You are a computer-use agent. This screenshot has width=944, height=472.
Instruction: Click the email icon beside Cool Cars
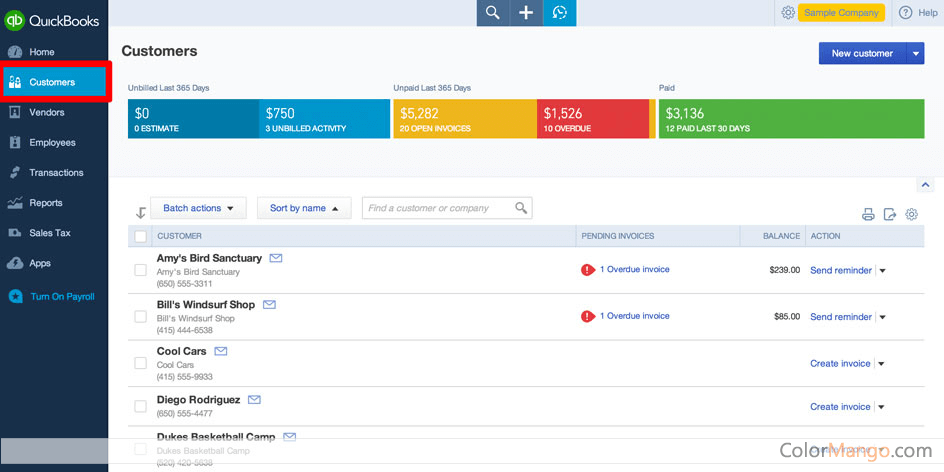[221, 351]
